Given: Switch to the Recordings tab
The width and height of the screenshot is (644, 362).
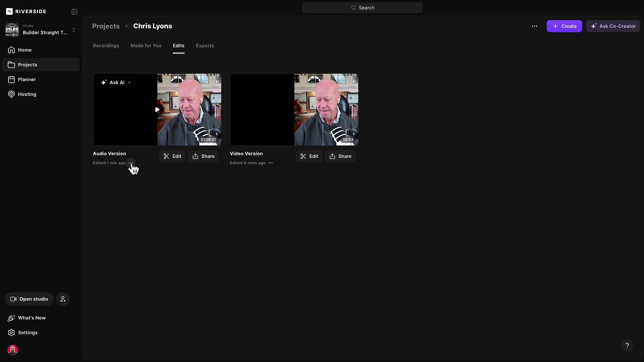Looking at the screenshot, I should pos(106,46).
